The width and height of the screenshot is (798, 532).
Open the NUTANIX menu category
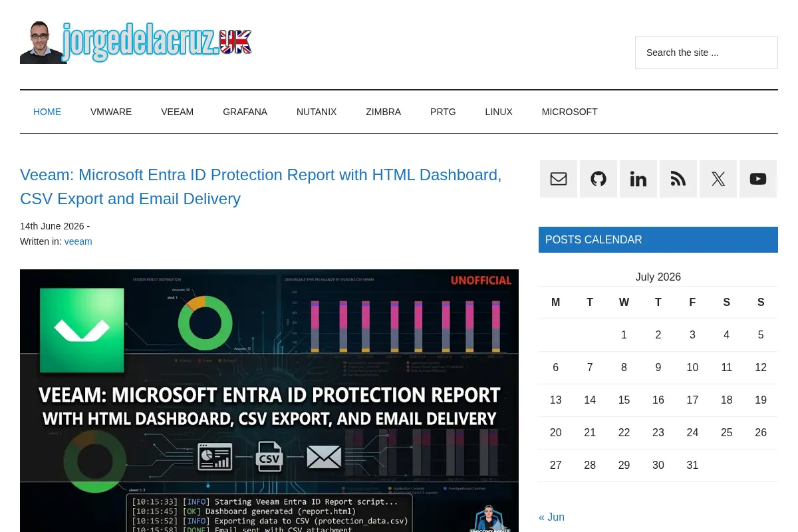pos(317,112)
